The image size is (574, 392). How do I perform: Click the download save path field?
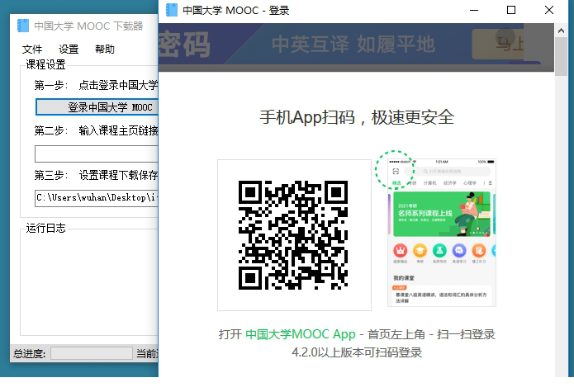[x=97, y=198]
